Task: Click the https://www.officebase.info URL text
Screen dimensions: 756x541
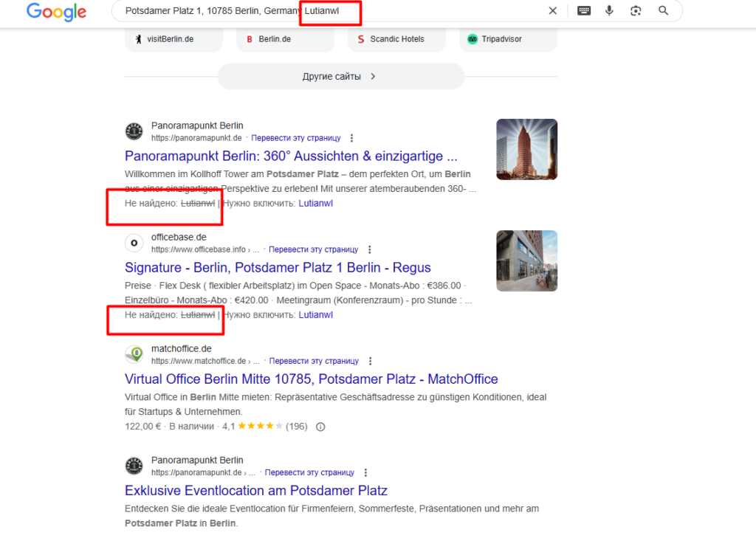Action: coord(199,249)
